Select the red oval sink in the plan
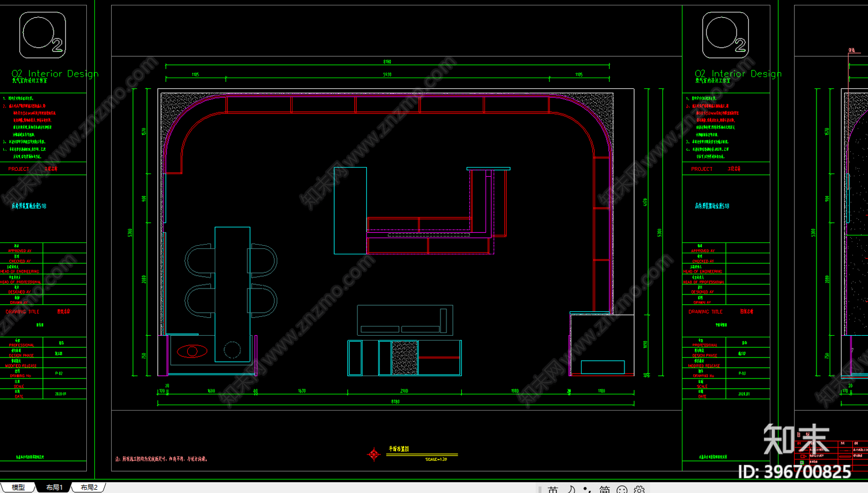The image size is (868, 493). (x=192, y=351)
